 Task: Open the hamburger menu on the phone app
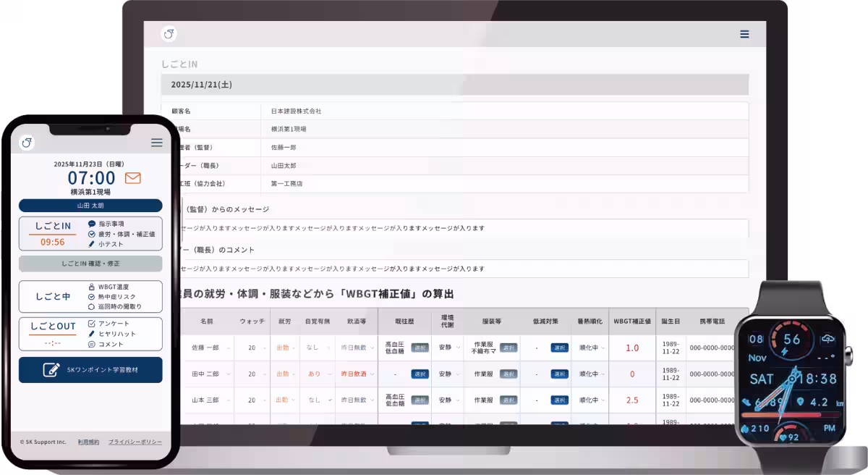156,143
